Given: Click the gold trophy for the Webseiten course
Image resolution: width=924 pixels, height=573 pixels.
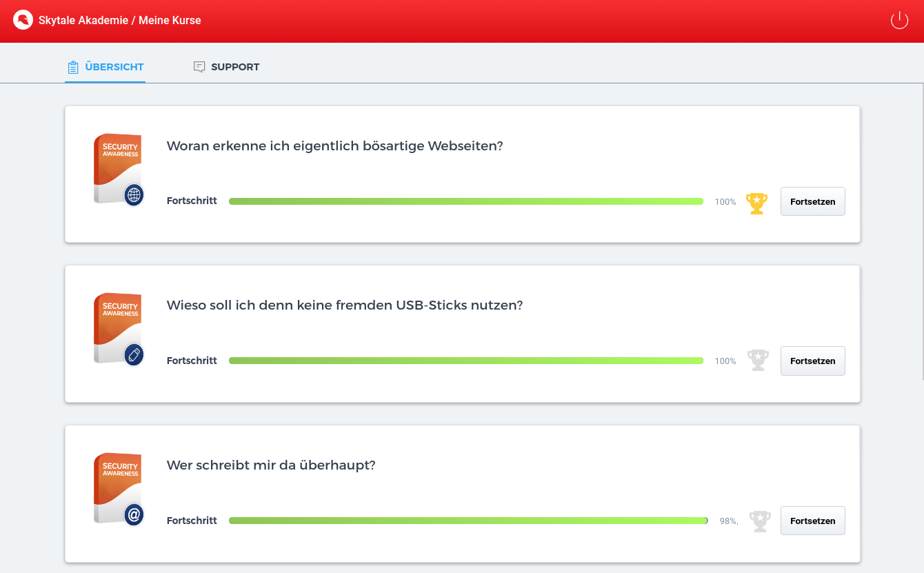Looking at the screenshot, I should pyautogui.click(x=756, y=203).
